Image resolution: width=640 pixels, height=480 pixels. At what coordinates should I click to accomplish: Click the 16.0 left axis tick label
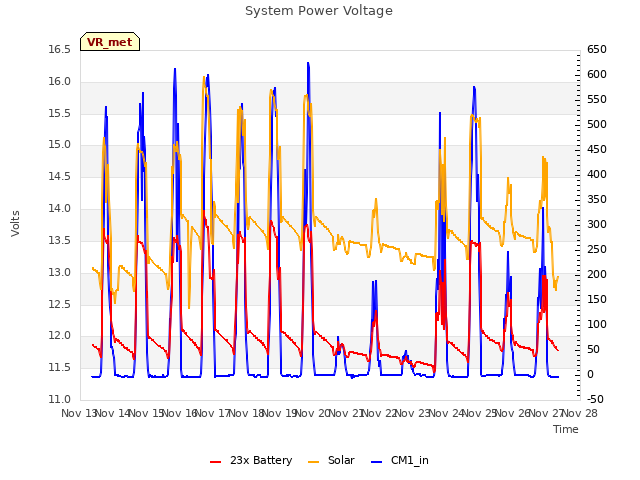[x=60, y=81]
